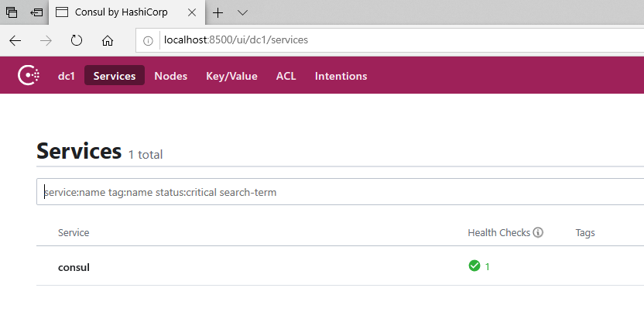Click the Health Checks column header
Image resolution: width=644 pixels, height=312 pixels.
[498, 232]
